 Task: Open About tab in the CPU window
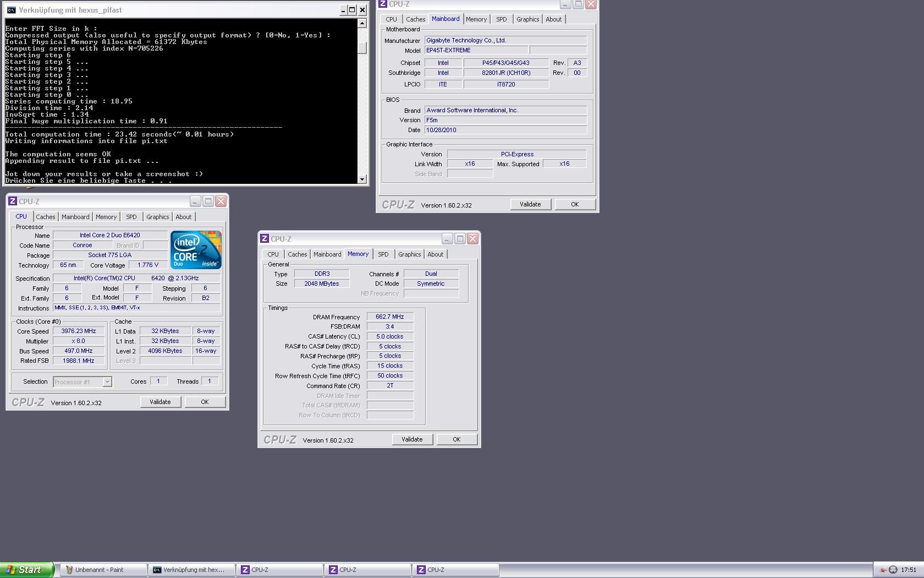click(184, 217)
